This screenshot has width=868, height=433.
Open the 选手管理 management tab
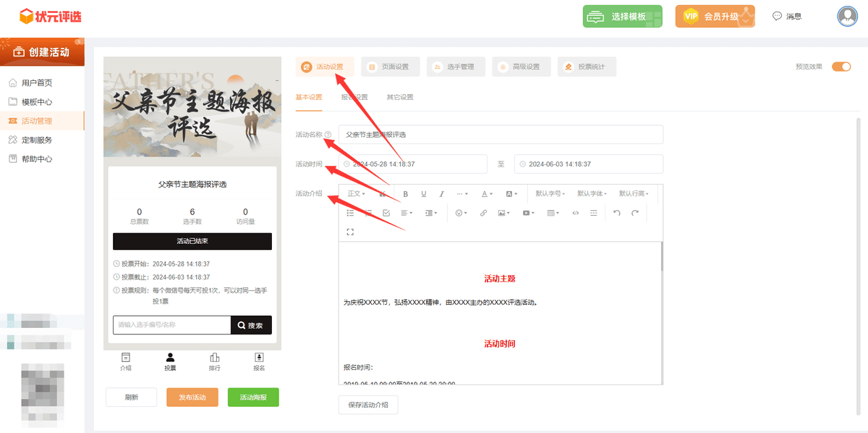456,66
